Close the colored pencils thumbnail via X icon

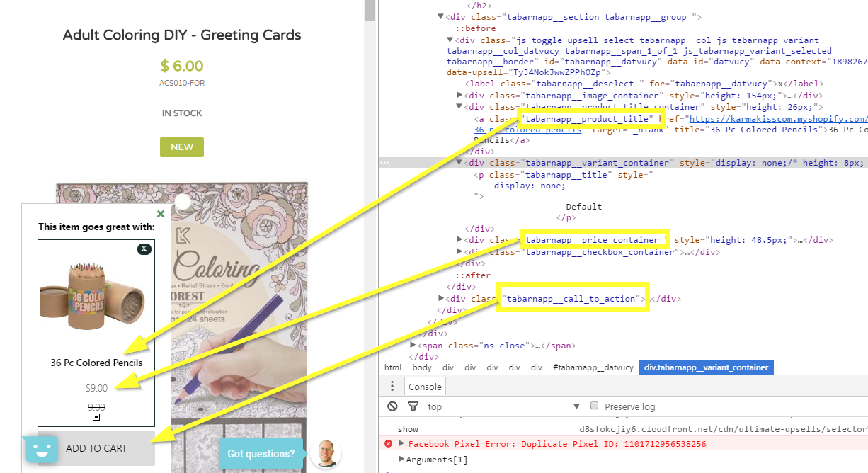coord(144,249)
